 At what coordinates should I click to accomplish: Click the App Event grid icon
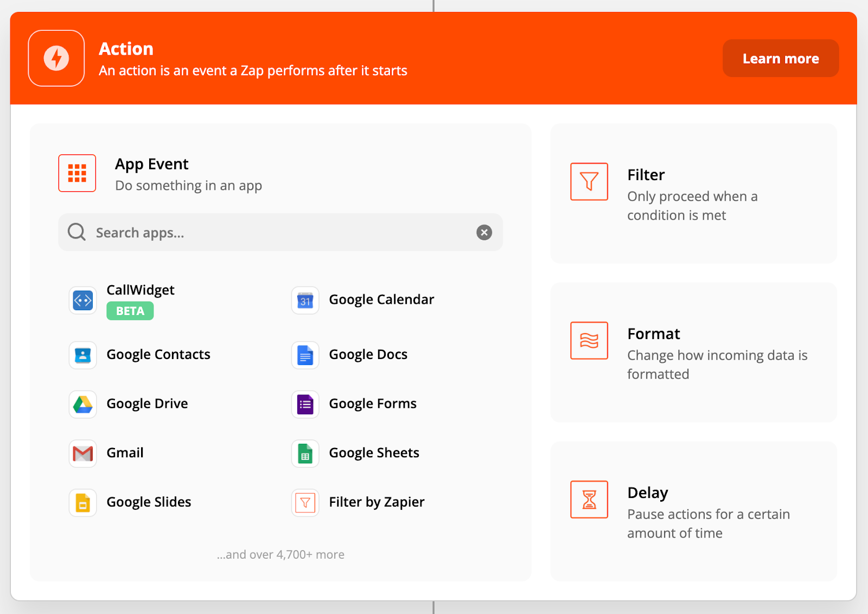[x=77, y=173]
